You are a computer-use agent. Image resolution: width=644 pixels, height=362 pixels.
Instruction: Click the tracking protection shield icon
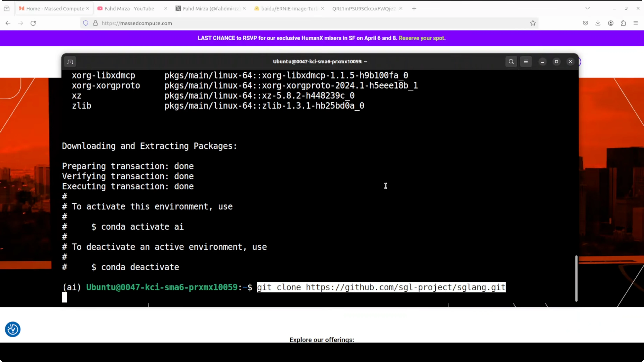(86, 23)
